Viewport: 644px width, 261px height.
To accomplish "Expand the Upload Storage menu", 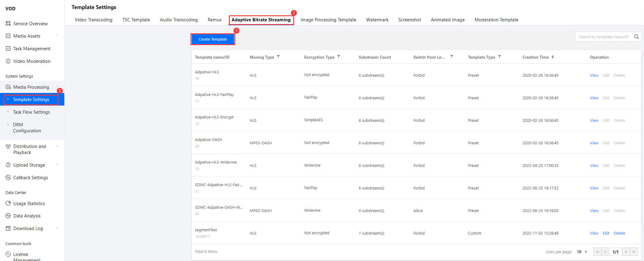I will pyautogui.click(x=57, y=165).
